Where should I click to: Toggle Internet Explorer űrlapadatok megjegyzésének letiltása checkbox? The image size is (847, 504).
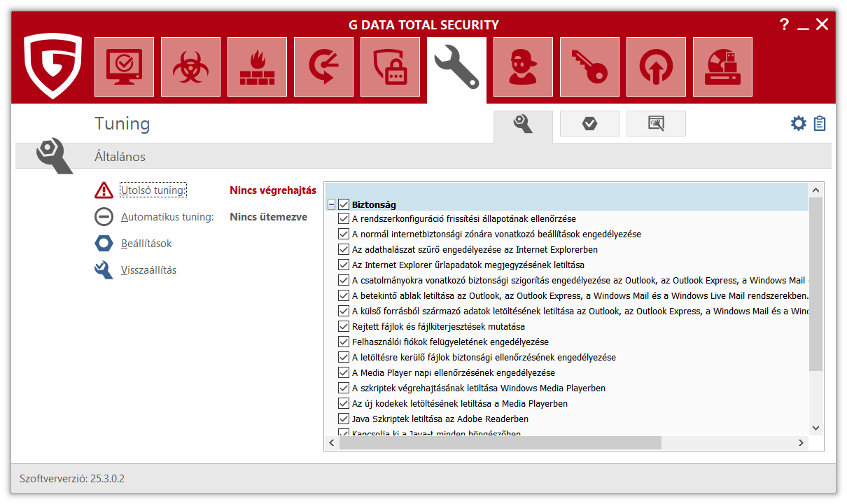pos(344,265)
